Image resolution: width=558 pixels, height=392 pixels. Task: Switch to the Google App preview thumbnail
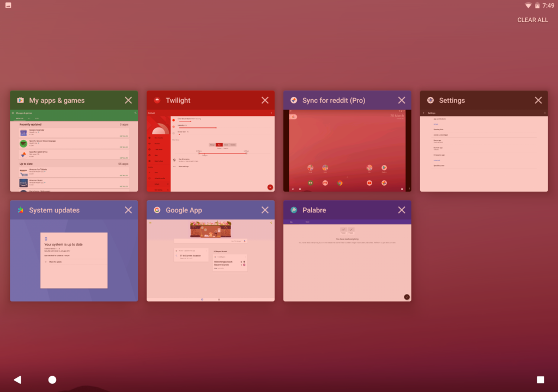tap(210, 260)
